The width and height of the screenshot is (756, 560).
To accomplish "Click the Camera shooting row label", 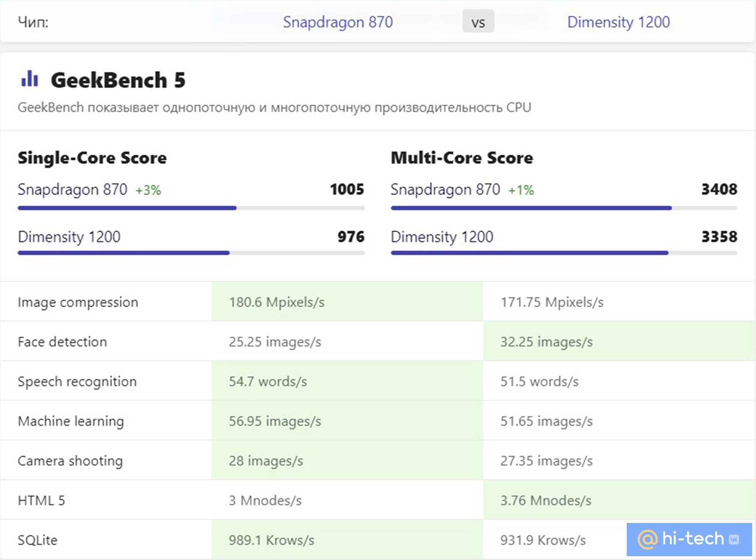I will click(x=70, y=461).
